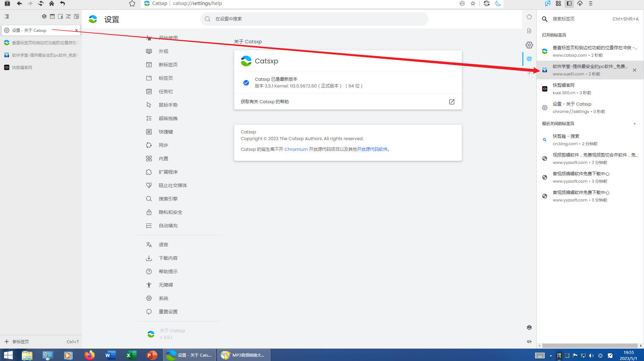The height and width of the screenshot is (361, 644).
Task: Switch to 快剪辑官网 vertical tab
Action: click(41, 67)
